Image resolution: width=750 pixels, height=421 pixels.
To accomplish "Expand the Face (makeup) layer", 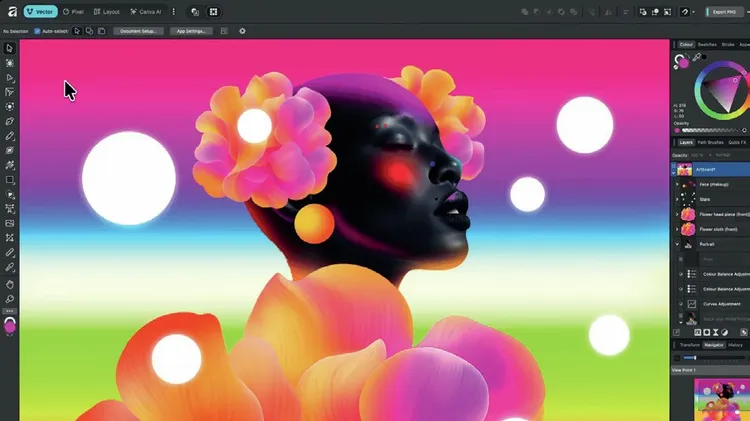I will click(675, 185).
